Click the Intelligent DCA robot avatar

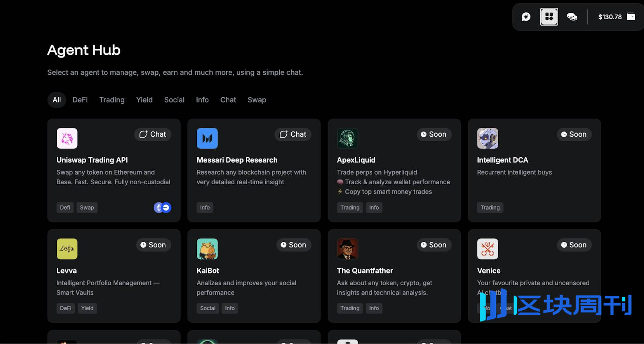click(487, 138)
